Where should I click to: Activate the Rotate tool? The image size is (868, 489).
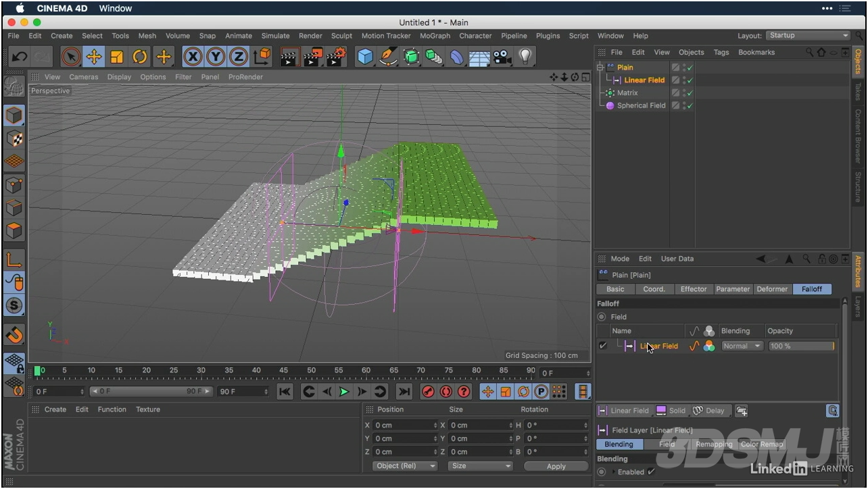[140, 57]
